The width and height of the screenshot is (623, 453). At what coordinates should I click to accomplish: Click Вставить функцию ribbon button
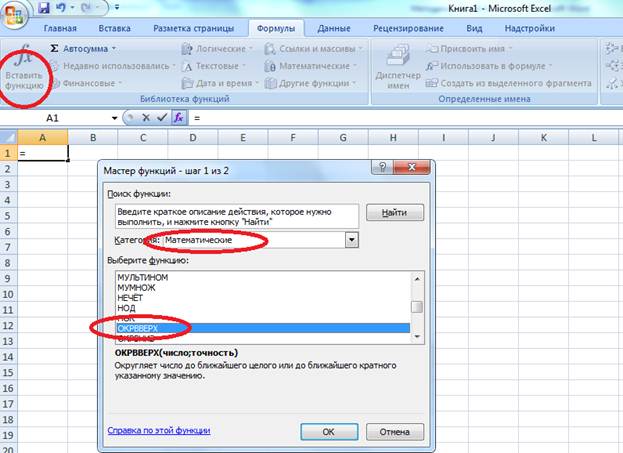pos(24,66)
